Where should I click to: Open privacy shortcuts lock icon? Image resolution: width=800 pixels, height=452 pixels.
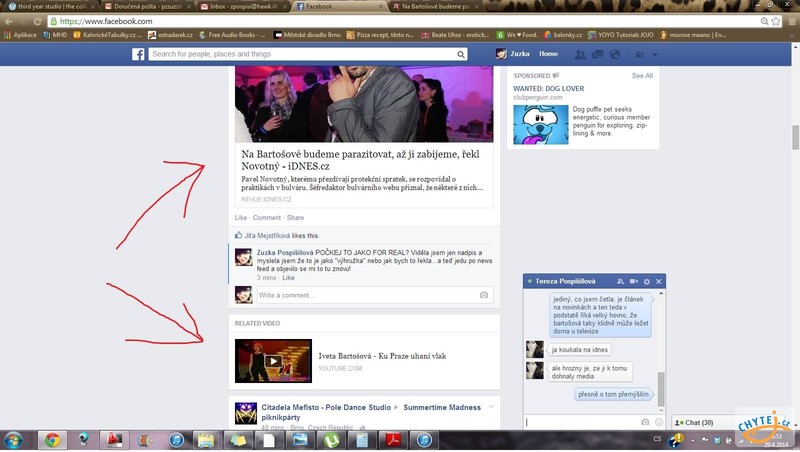coord(639,54)
